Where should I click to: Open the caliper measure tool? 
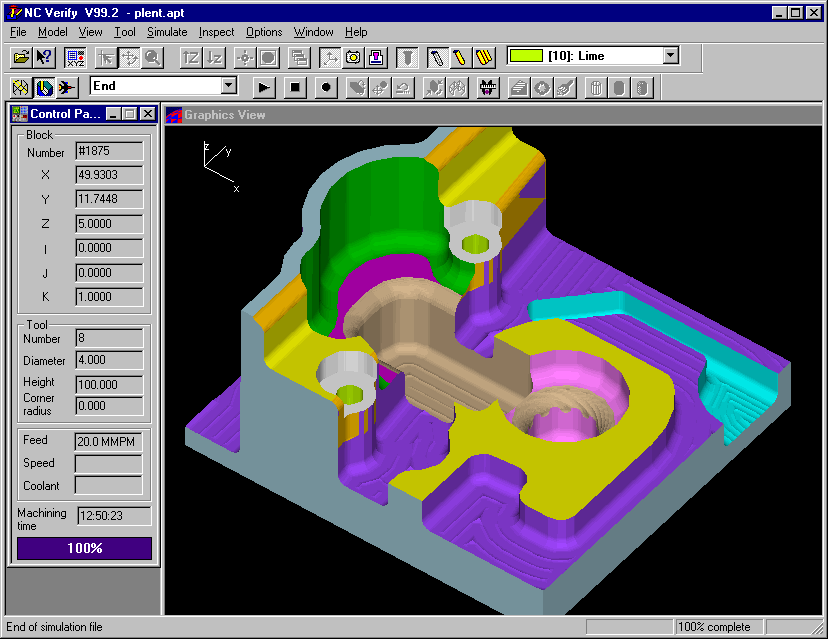pyautogui.click(x=488, y=87)
